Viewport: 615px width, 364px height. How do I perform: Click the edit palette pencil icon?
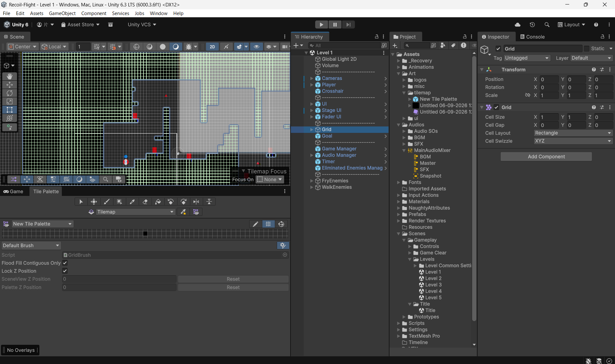pos(255,224)
